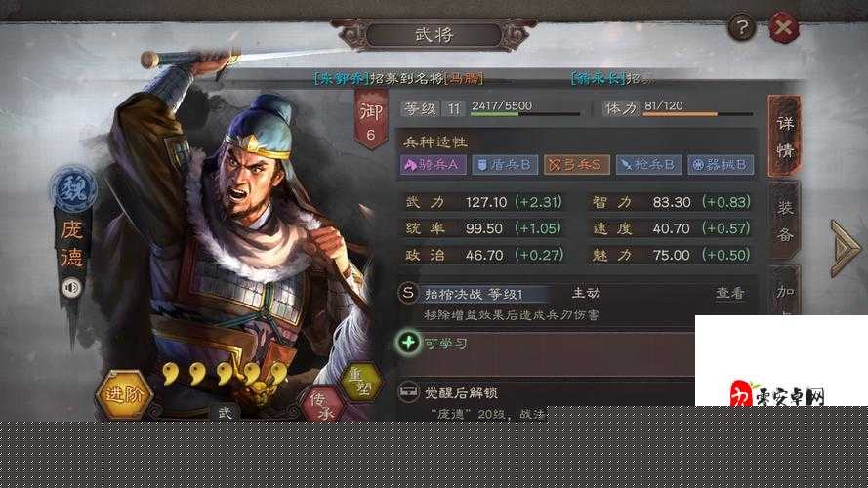Click the 体力 stamina progress bar

click(697, 114)
